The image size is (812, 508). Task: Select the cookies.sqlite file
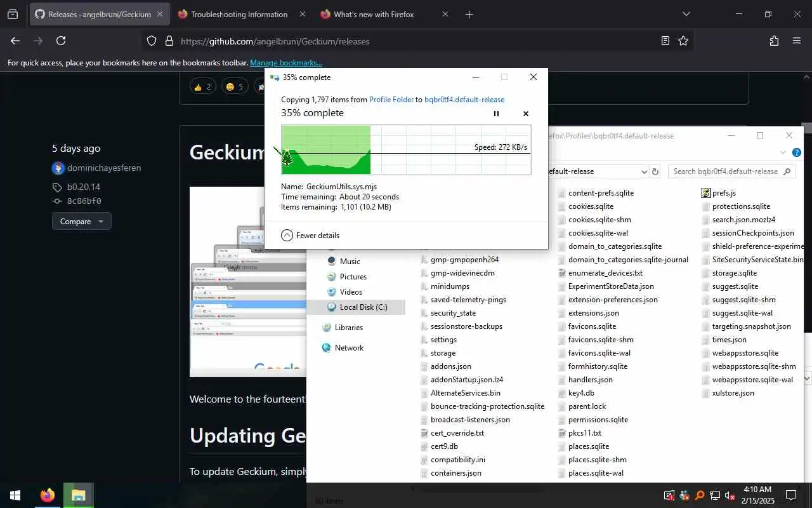586,206
